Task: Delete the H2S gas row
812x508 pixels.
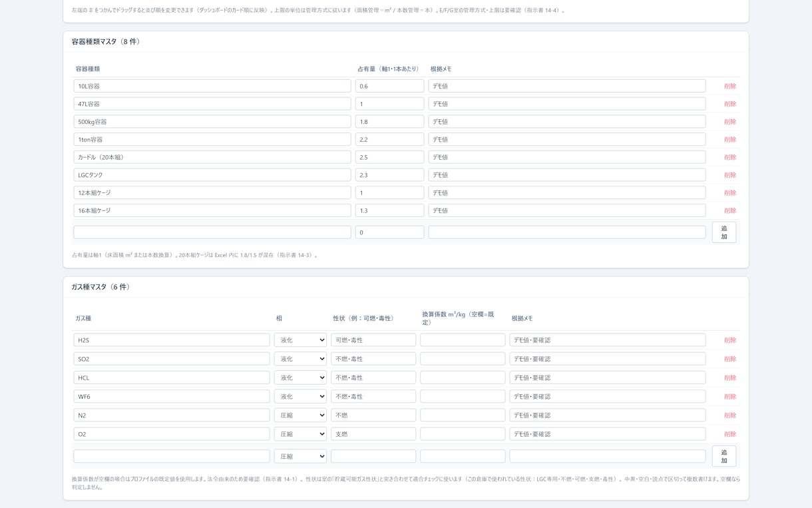Action: click(730, 340)
